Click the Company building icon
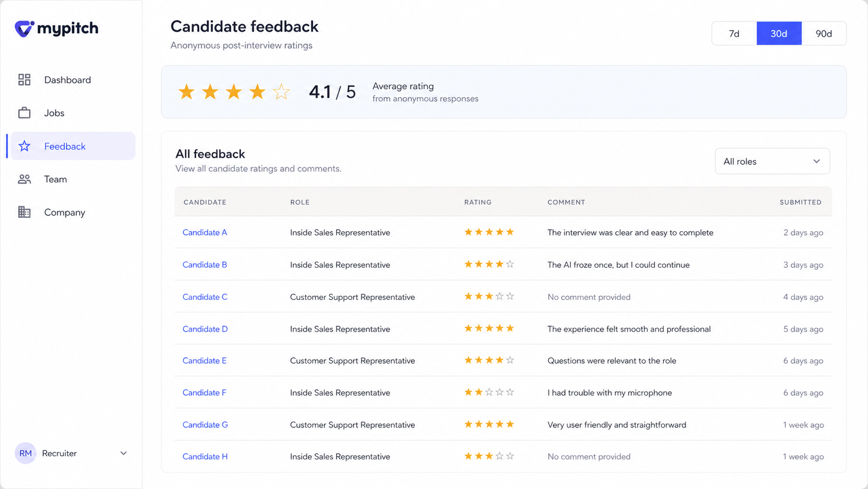This screenshot has height=489, width=868. click(x=24, y=212)
